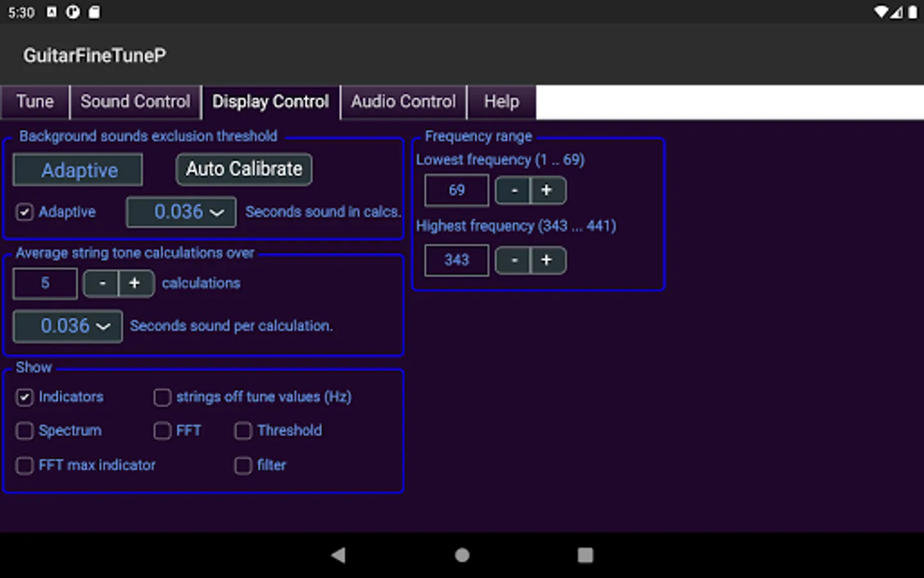The image size is (924, 578).
Task: Decrease the highest frequency value
Action: point(513,260)
